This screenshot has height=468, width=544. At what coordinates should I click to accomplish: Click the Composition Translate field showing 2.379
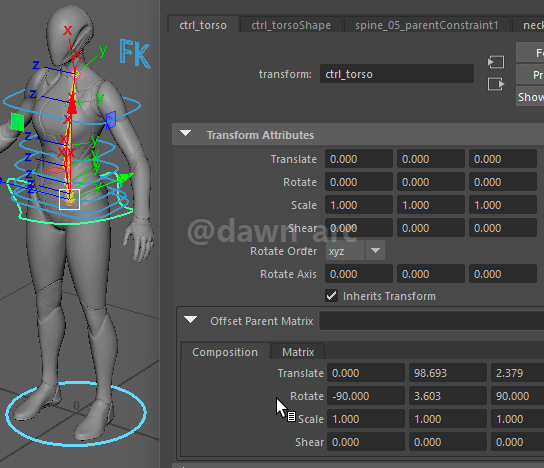click(x=517, y=373)
